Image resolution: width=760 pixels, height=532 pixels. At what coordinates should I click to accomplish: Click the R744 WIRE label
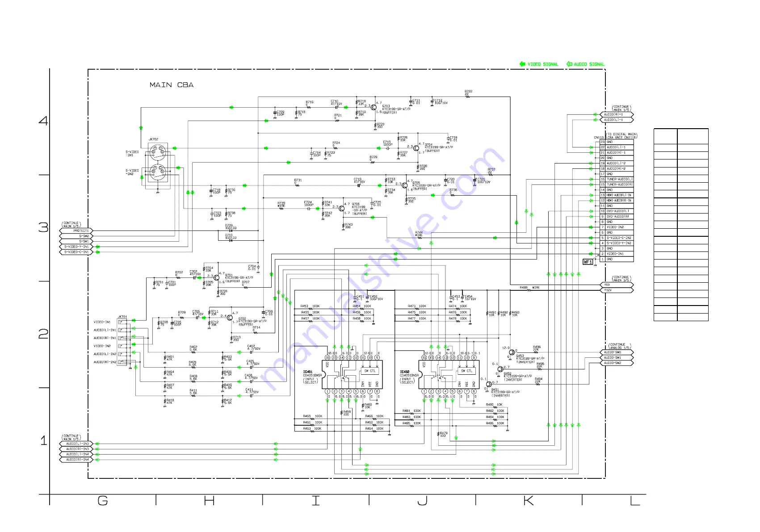(x=419, y=234)
